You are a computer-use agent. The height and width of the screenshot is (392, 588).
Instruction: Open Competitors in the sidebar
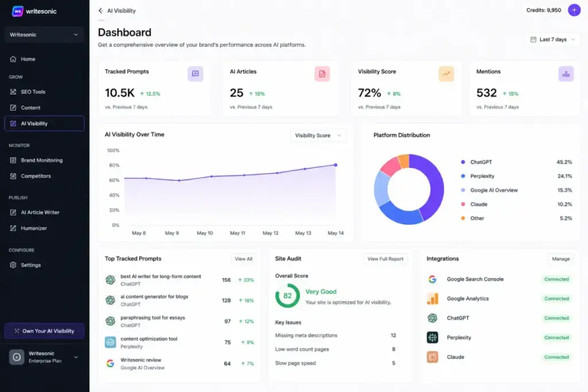44,176
